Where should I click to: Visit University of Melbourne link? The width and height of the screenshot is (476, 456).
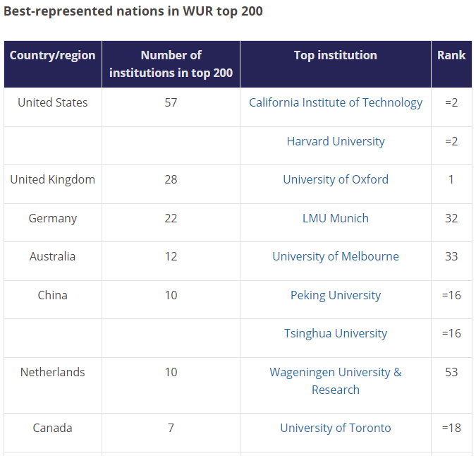[336, 256]
